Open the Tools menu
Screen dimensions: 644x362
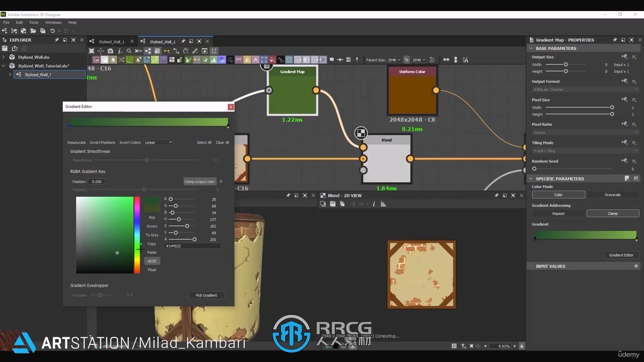pos(34,22)
